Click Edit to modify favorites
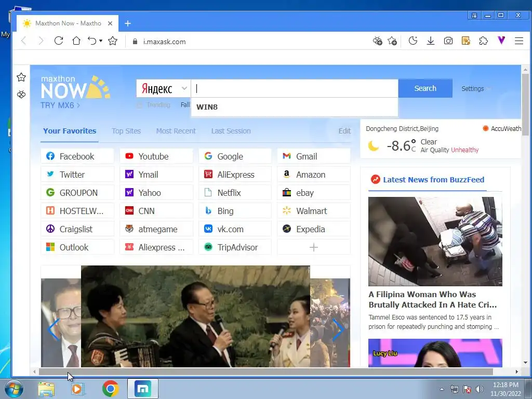Screen dimensions: 532x399 click(x=344, y=131)
